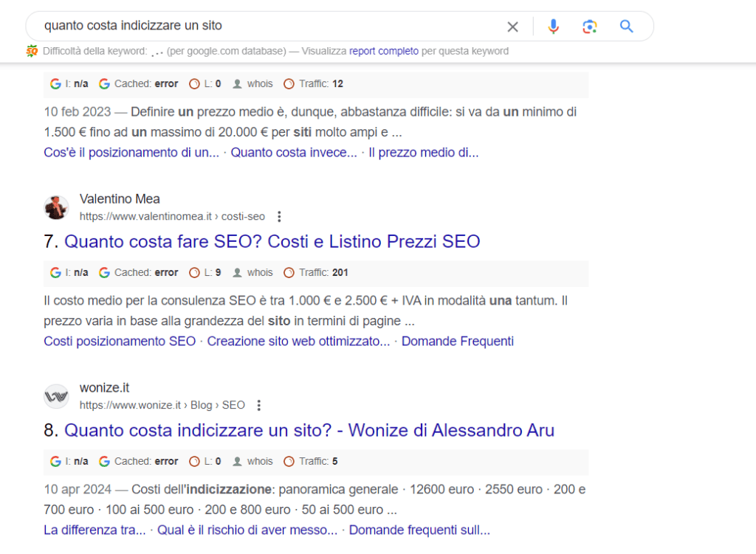Viewport: 756px width, 554px height.
Task: Open the report completo link
Action: point(384,51)
